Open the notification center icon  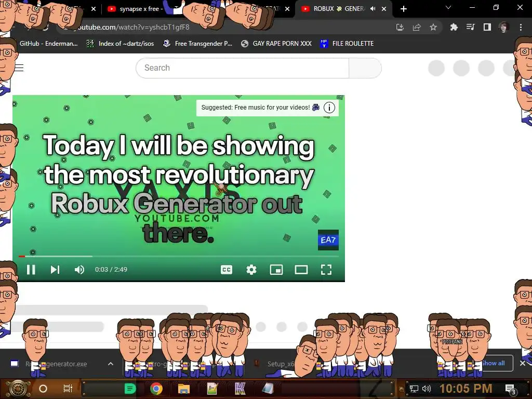pos(510,389)
